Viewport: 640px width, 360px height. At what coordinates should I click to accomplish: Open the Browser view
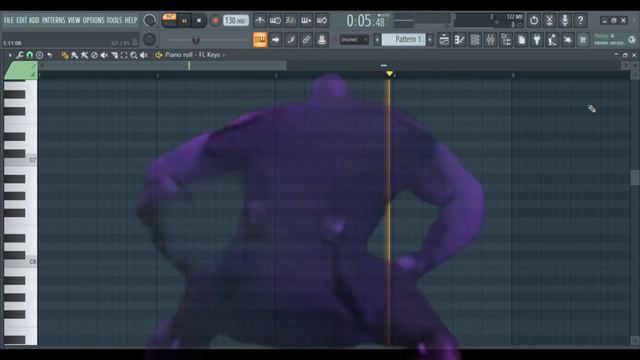click(x=506, y=40)
